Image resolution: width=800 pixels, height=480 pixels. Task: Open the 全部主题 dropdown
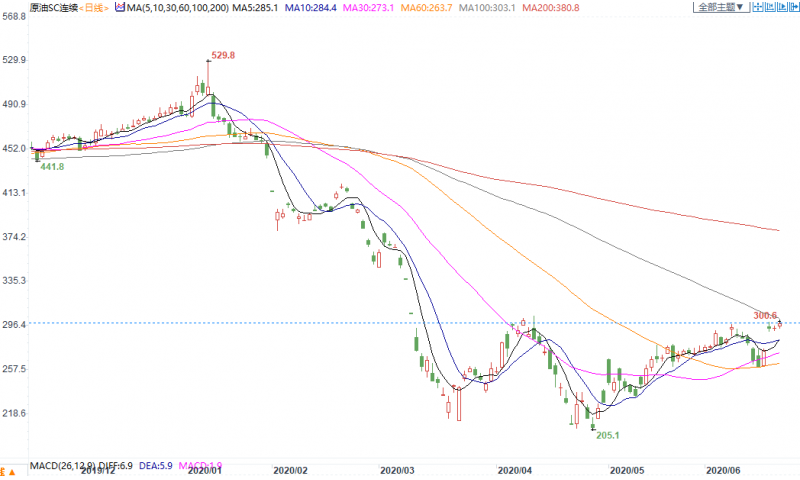(721, 7)
